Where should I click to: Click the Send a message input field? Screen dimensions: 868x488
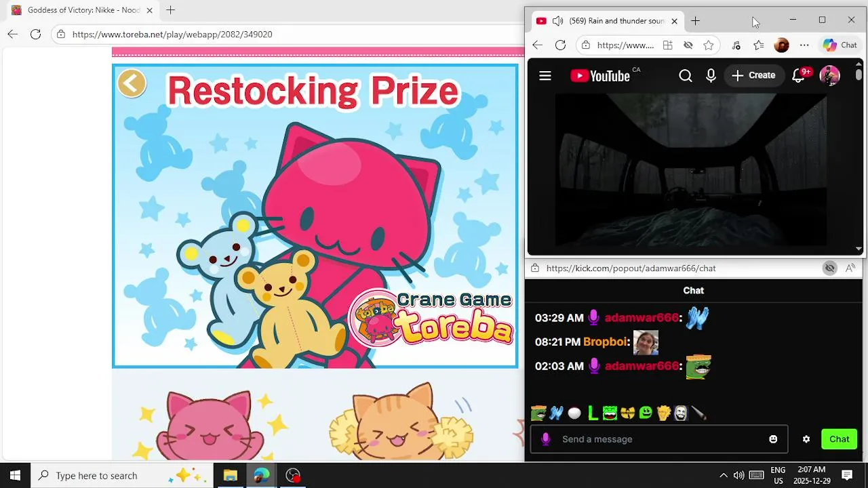coord(658,439)
